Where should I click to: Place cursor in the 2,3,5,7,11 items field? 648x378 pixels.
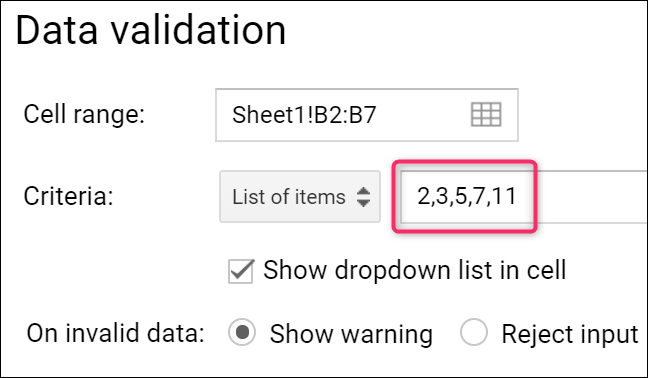(523, 197)
